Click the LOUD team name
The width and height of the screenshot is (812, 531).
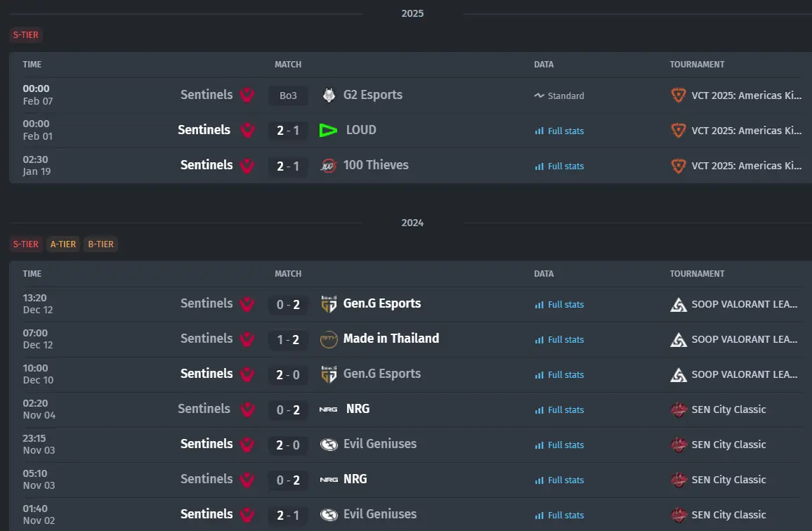[361, 130]
